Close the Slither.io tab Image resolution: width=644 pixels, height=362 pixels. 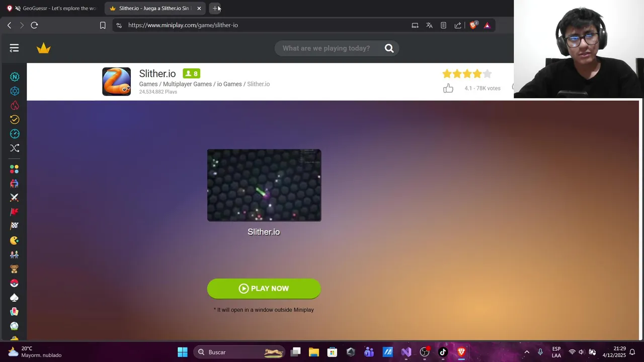pyautogui.click(x=199, y=8)
